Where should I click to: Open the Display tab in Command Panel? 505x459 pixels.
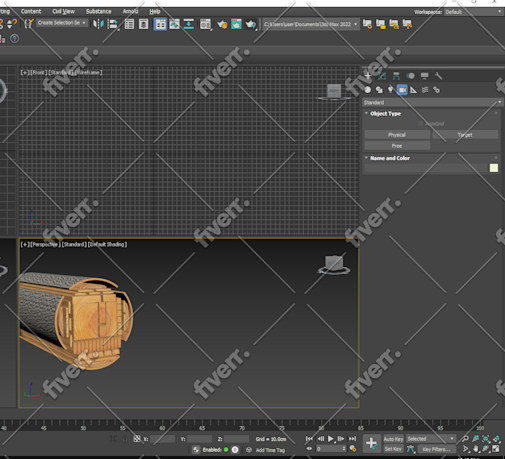(424, 76)
